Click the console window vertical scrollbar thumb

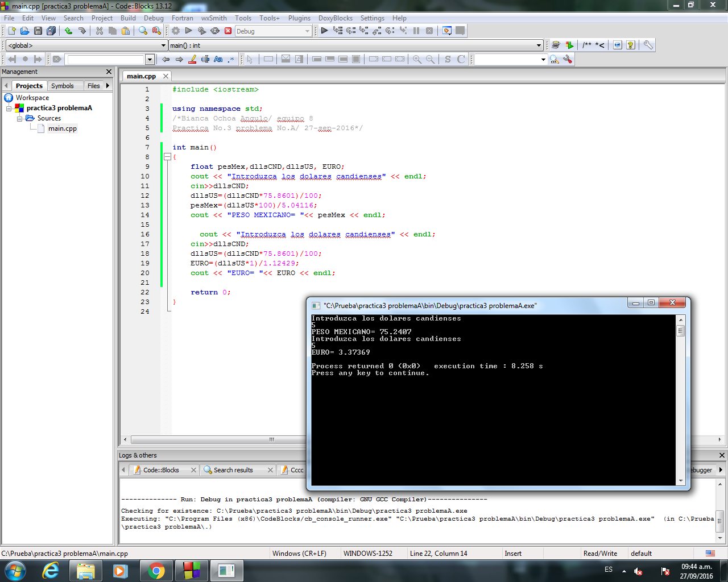680,331
